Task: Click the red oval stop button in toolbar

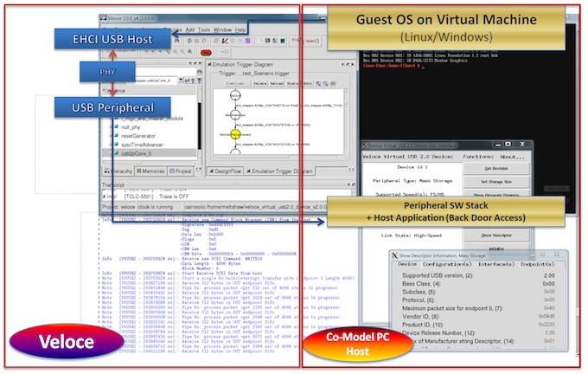Action: [x=206, y=53]
